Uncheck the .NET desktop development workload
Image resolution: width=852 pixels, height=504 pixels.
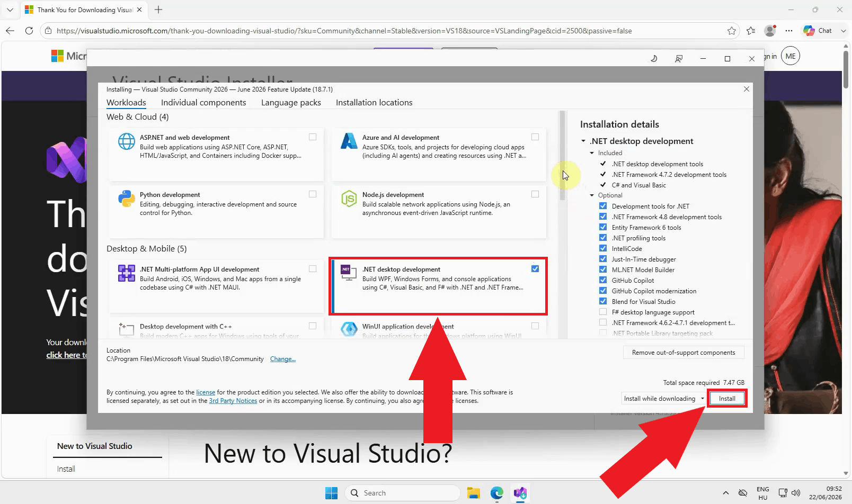coord(535,269)
